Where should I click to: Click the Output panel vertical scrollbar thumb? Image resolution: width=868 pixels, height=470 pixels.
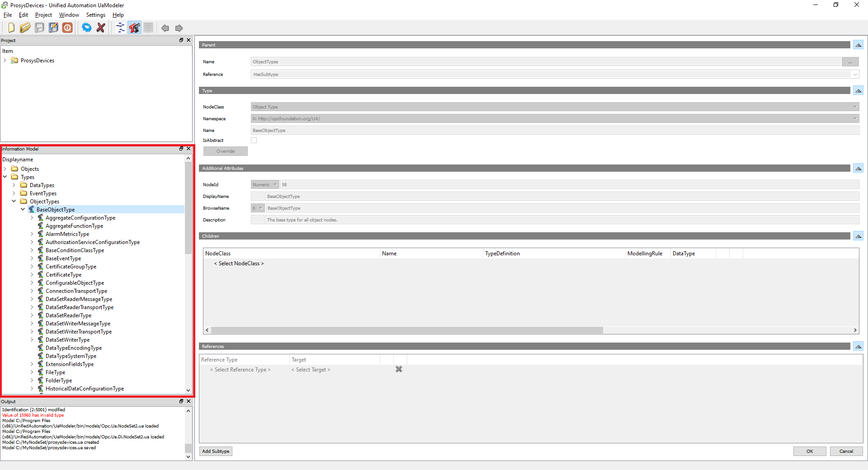click(188, 448)
